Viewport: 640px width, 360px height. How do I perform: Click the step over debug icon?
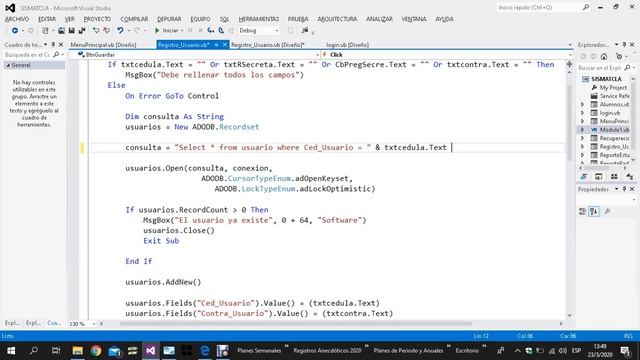(221, 31)
